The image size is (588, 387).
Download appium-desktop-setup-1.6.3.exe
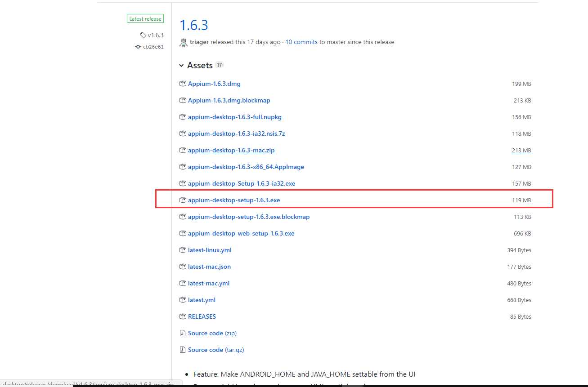coord(234,200)
